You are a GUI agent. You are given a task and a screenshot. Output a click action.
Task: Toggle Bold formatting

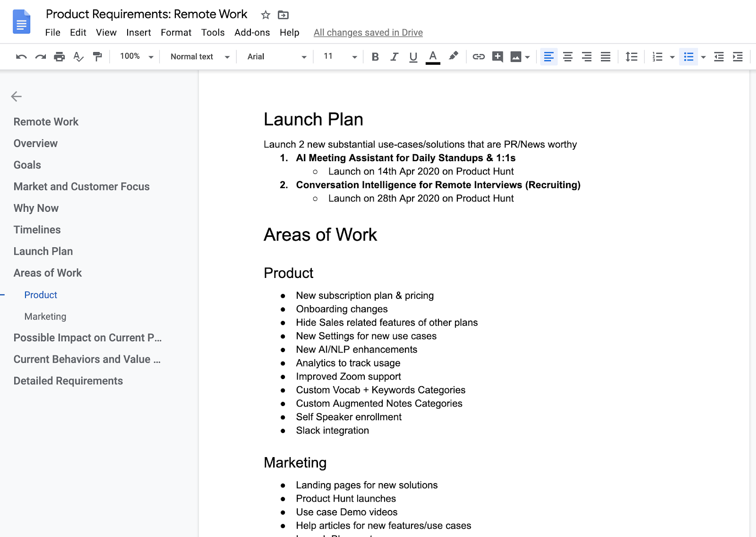(x=375, y=57)
